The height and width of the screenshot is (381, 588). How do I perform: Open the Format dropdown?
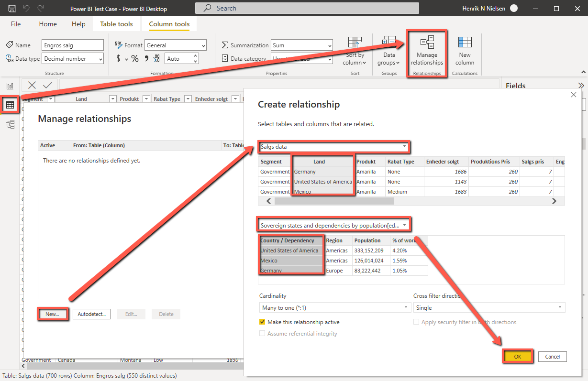click(176, 45)
